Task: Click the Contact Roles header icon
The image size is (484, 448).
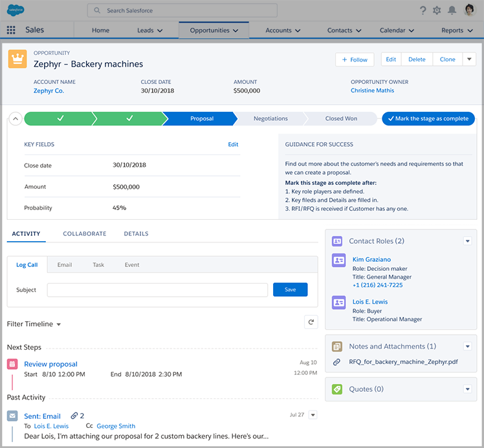Action: [x=337, y=241]
